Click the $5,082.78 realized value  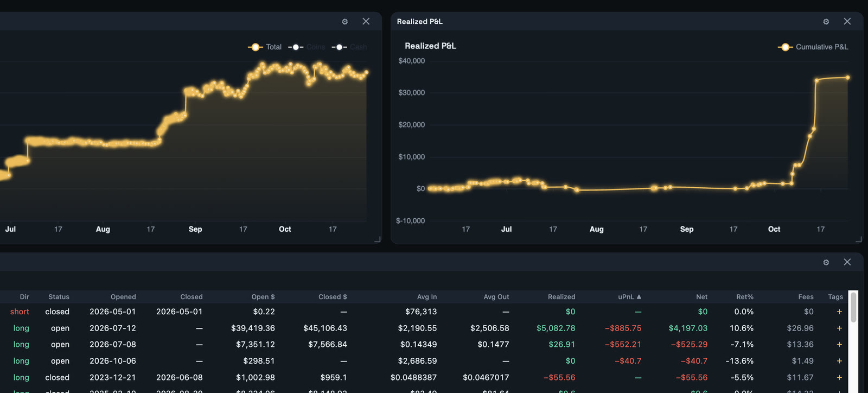(556, 328)
